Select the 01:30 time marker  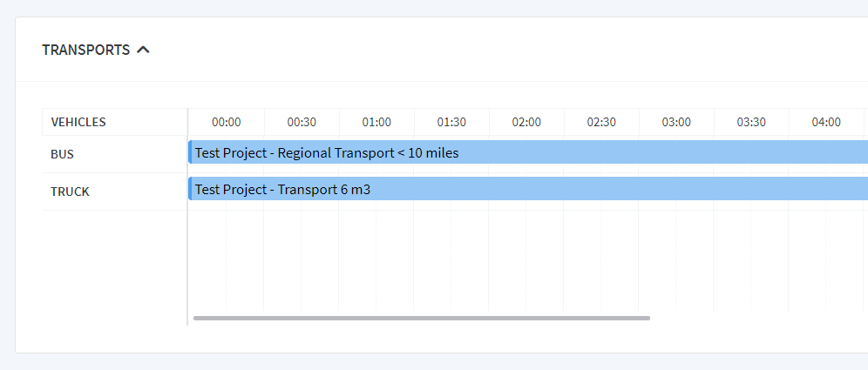coord(451,122)
